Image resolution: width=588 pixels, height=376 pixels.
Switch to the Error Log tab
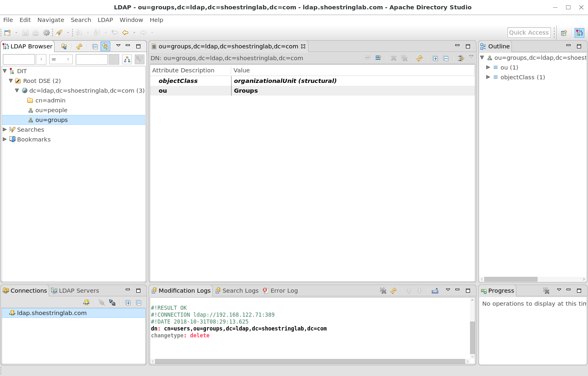click(x=280, y=291)
